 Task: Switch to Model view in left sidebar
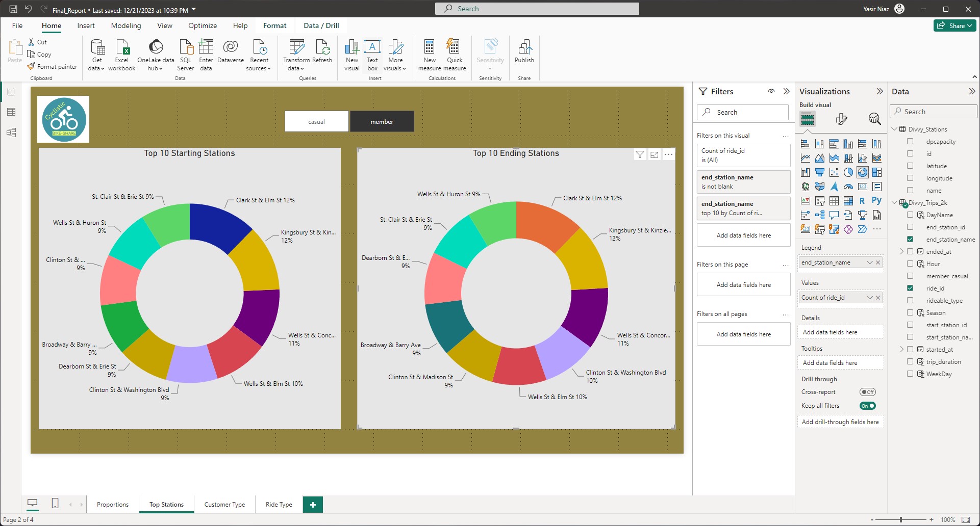point(11,133)
